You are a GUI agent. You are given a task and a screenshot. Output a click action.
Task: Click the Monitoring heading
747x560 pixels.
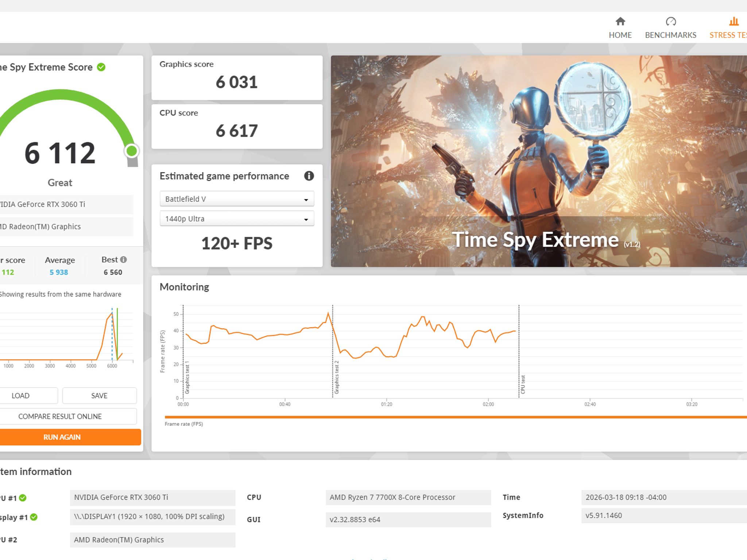pyautogui.click(x=184, y=287)
